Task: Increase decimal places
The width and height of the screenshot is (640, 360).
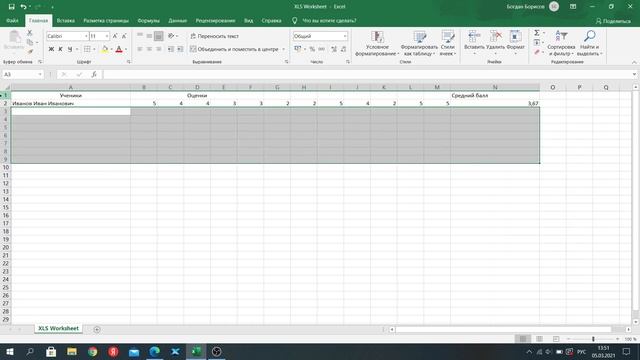Action: 334,49
